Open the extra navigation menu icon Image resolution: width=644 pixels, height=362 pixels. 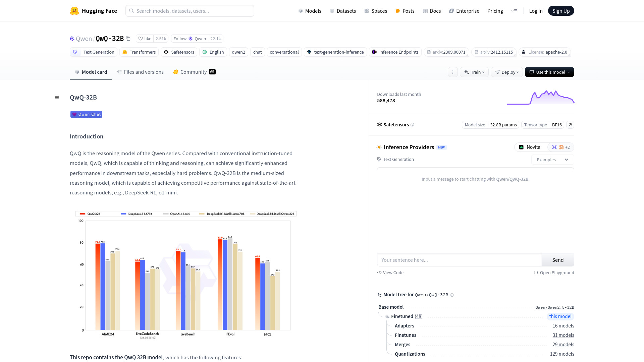514,11
